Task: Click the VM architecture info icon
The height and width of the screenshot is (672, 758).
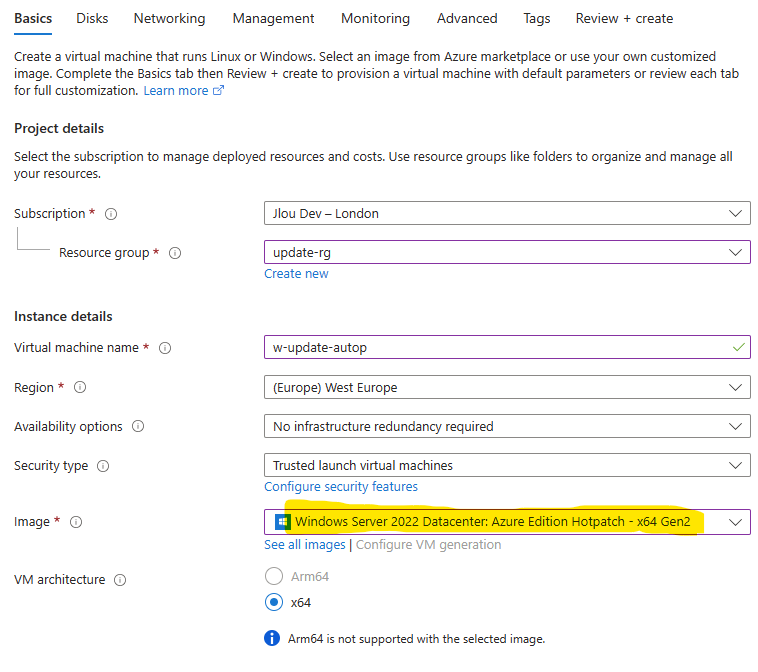Action: (120, 580)
